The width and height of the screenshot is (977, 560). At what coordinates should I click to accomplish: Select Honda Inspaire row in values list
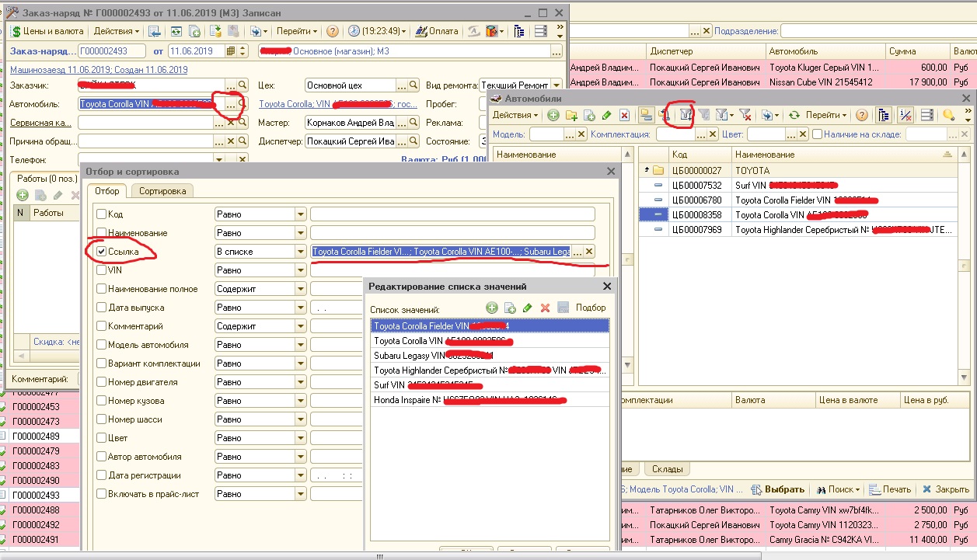[x=490, y=400]
